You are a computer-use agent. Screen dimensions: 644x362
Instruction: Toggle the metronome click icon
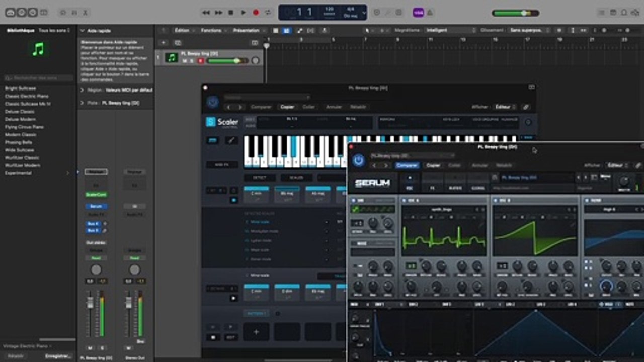pos(430,13)
